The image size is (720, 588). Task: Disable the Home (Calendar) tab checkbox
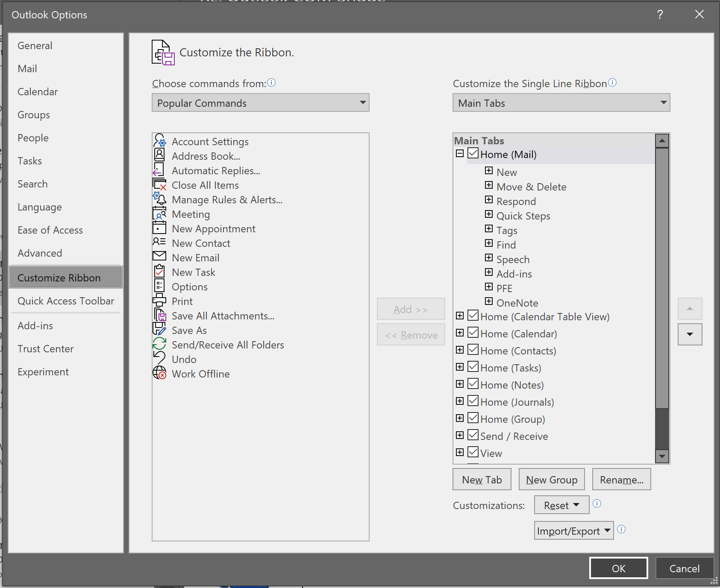[473, 332]
